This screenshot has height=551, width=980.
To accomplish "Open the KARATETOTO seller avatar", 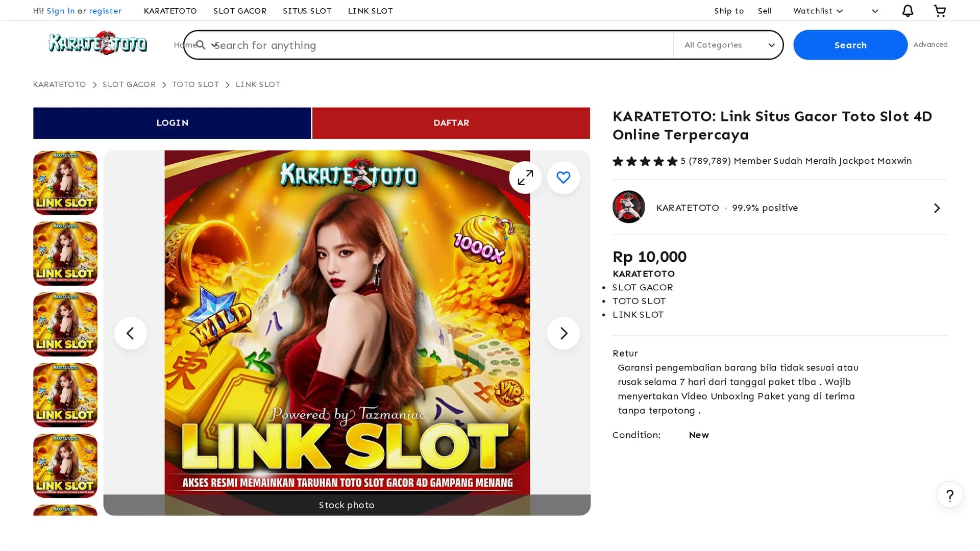I will coord(629,207).
